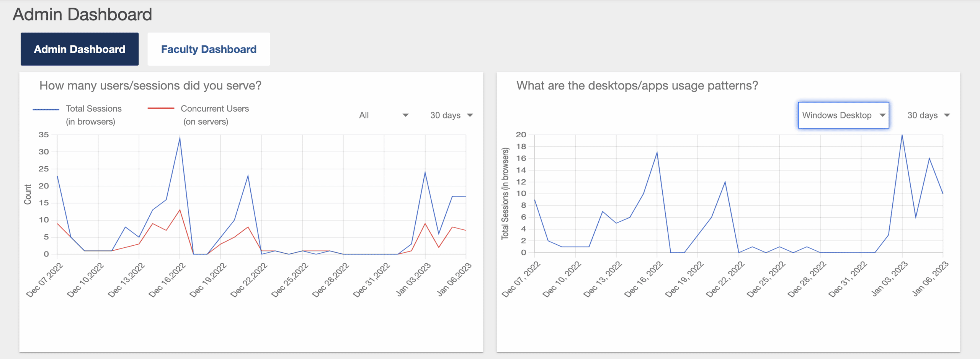Toggle the Concurrent Users legend entry

click(214, 115)
